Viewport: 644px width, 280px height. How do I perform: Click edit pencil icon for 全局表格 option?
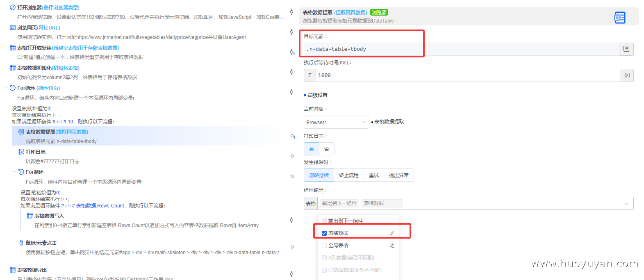point(392,245)
